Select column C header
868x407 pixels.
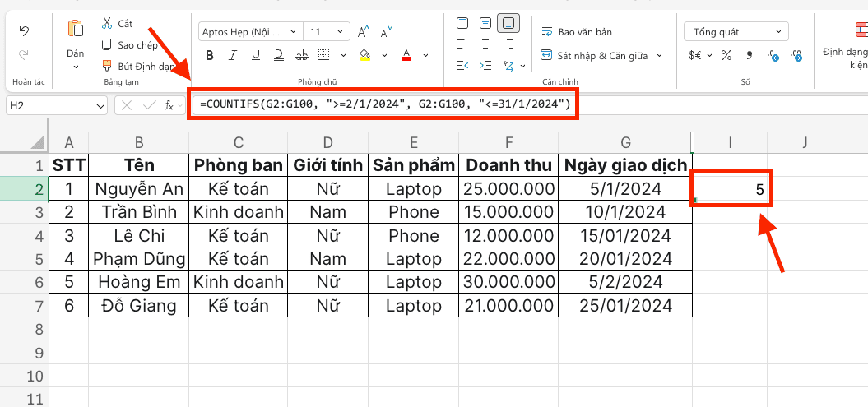point(238,142)
